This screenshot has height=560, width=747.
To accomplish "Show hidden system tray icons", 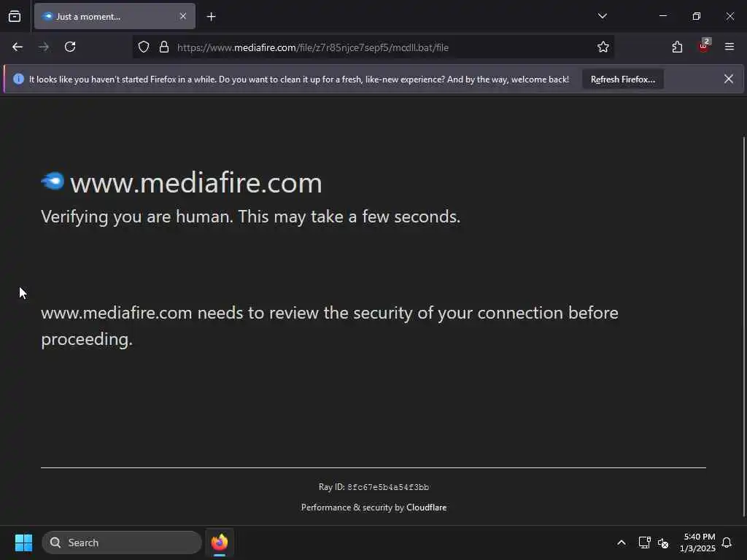I will tap(622, 542).
